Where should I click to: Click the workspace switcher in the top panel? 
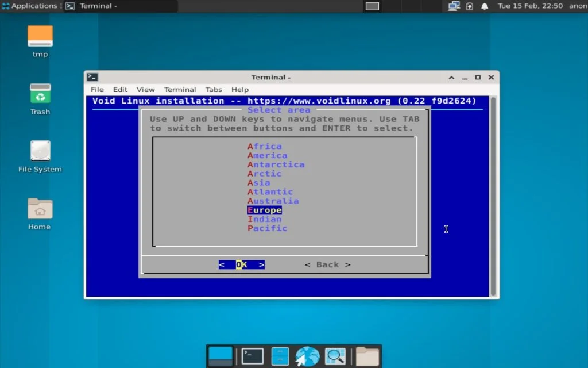372,6
